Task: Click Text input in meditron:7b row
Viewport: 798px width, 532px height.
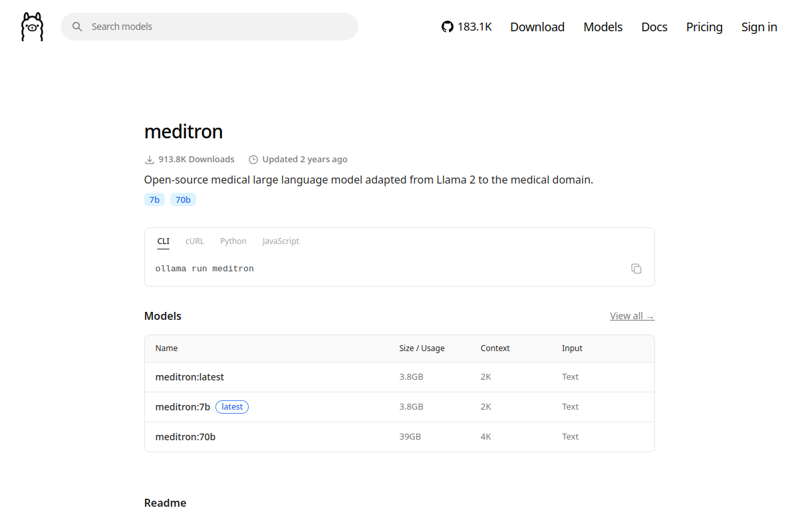Action: coord(570,407)
